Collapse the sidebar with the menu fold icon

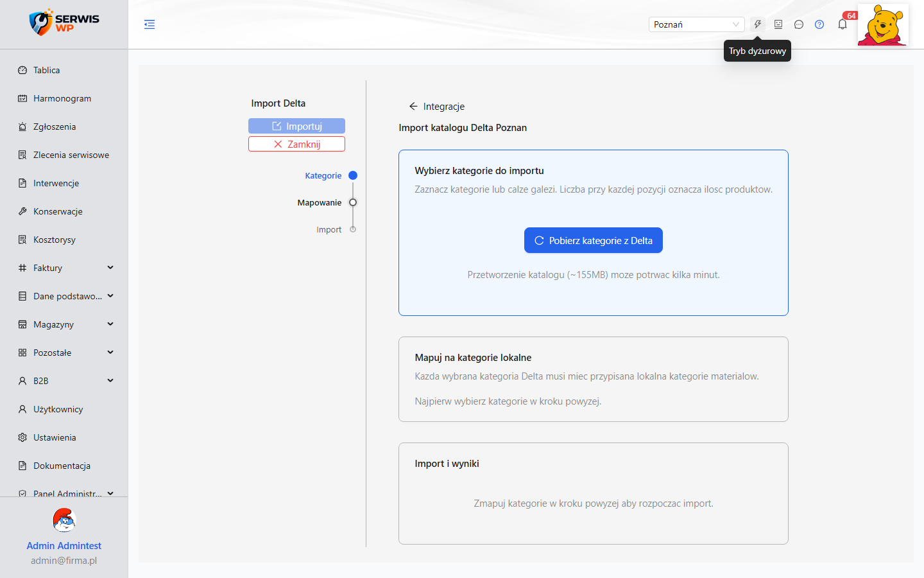tap(150, 24)
